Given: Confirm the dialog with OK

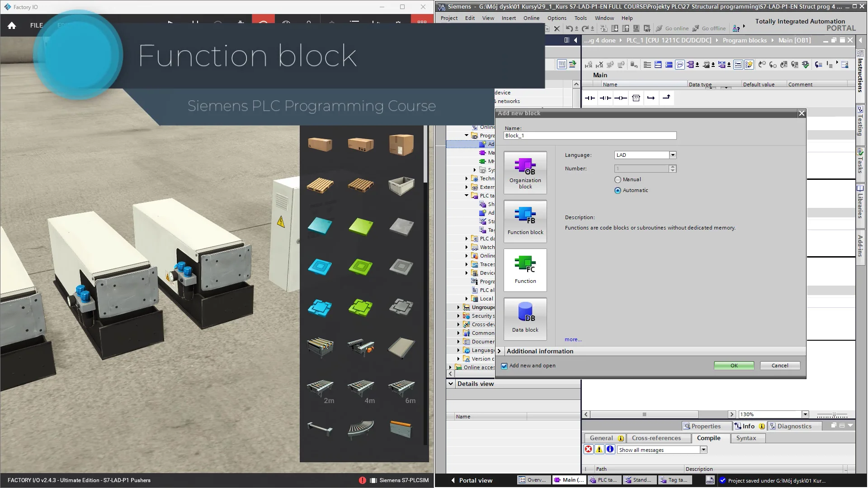Looking at the screenshot, I should click(734, 366).
